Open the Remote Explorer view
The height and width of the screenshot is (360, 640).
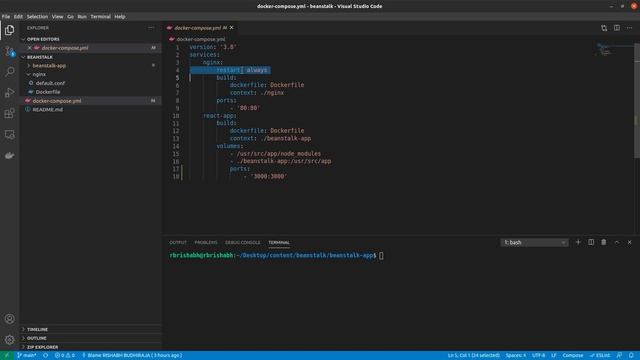click(9, 134)
